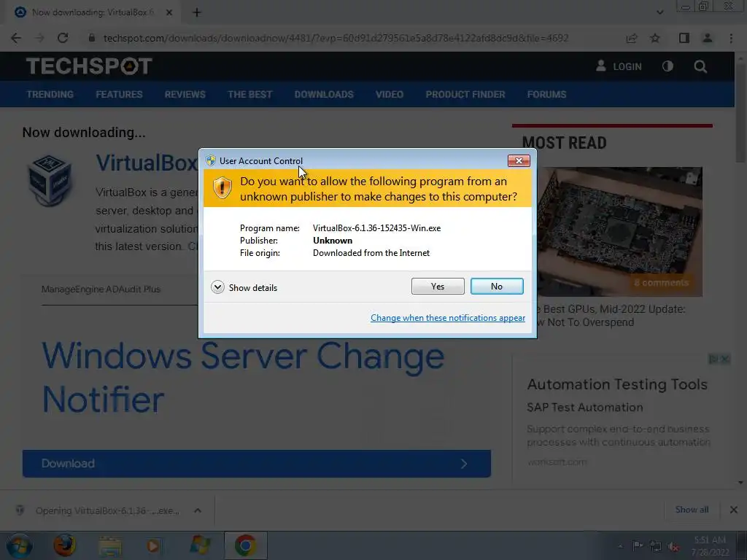Click the Opening VirtualBox exe download item
This screenshot has height=560, width=747.
point(107,510)
